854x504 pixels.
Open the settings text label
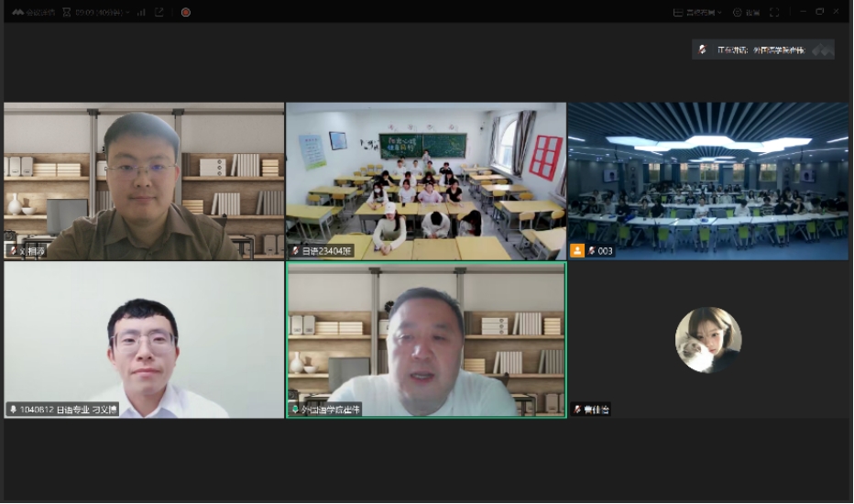(752, 12)
